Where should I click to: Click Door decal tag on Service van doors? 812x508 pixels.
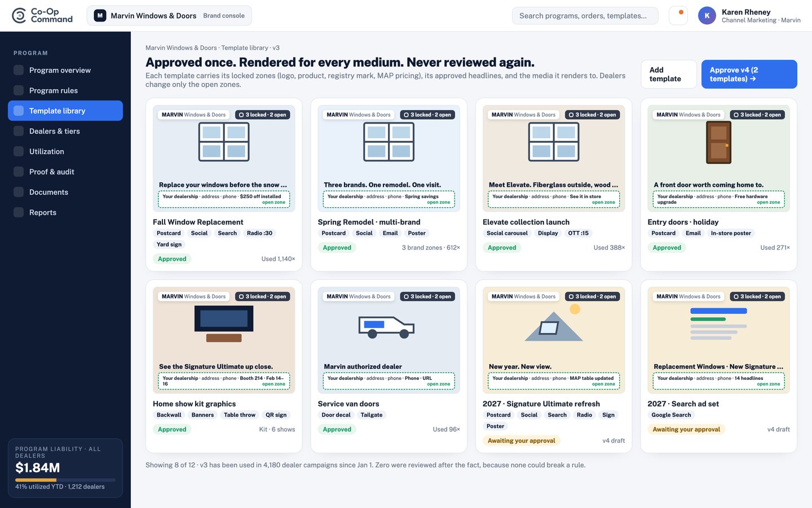pyautogui.click(x=336, y=415)
